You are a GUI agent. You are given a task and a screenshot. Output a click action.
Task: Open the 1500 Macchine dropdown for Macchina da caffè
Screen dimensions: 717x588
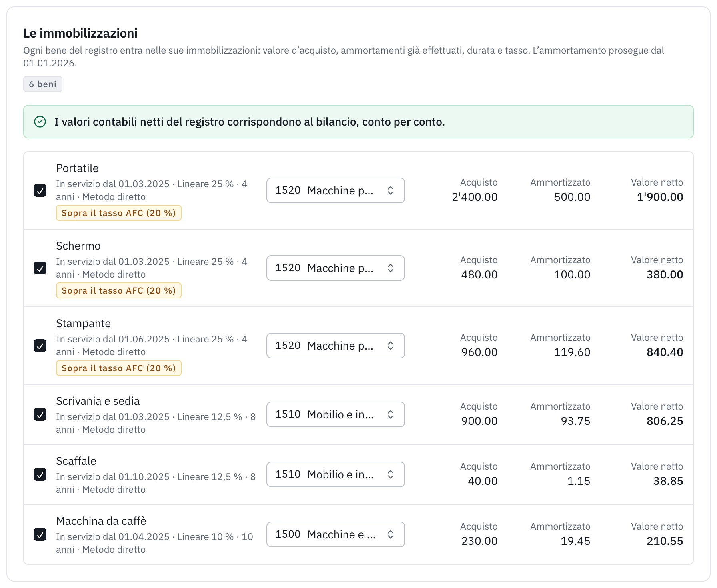coord(336,534)
